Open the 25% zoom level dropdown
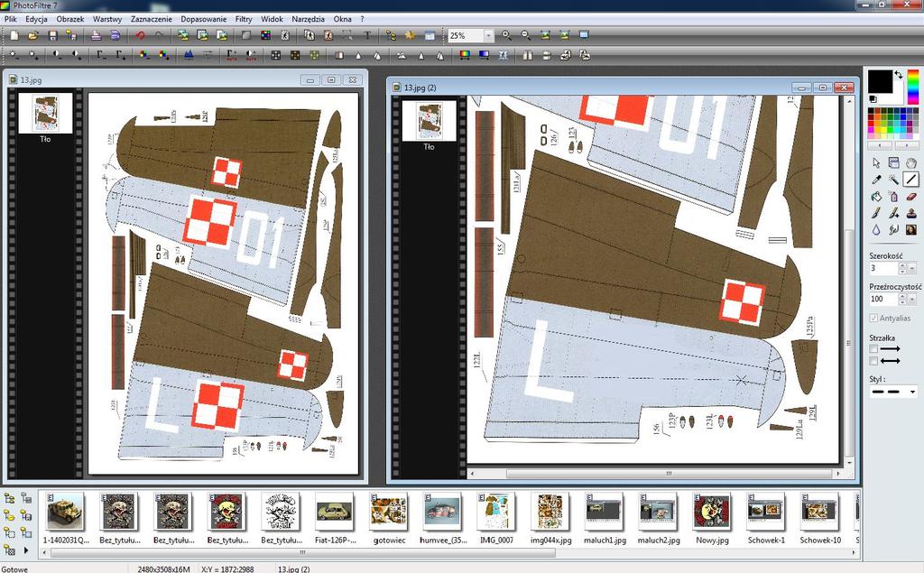The image size is (924, 573). [x=488, y=36]
